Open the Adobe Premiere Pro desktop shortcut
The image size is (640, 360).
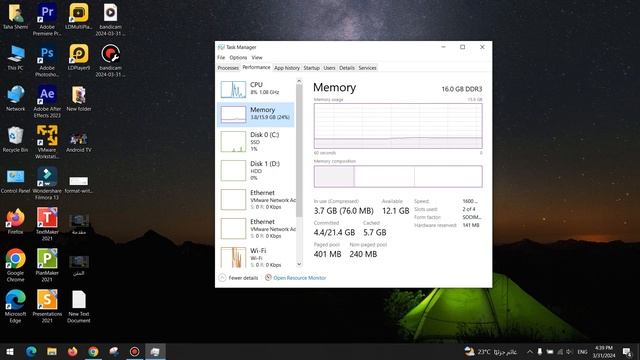tap(47, 19)
